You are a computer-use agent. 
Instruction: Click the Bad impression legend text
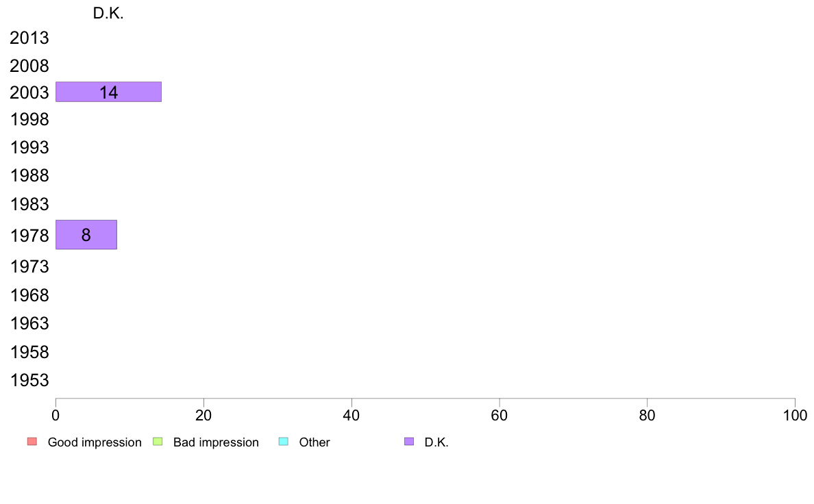click(x=216, y=442)
